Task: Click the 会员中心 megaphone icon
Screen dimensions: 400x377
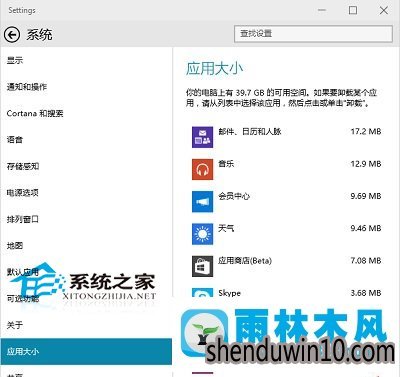Action: pos(202,202)
